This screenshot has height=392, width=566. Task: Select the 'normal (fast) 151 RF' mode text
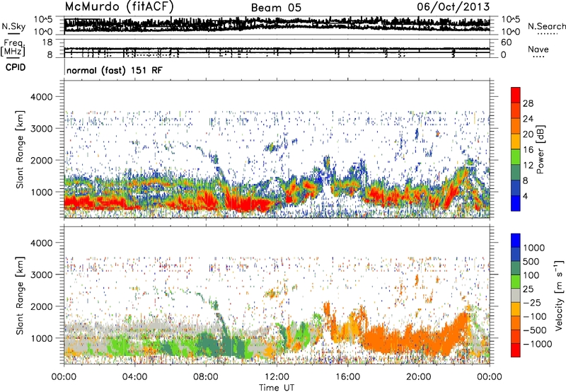tap(115, 70)
